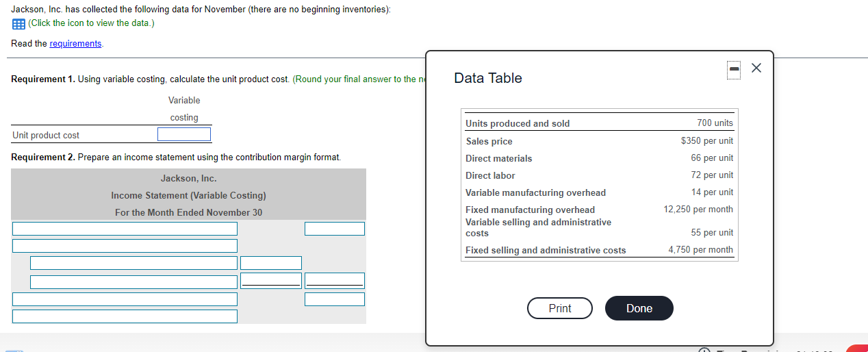The height and width of the screenshot is (352, 868).
Task: Click the 'Data Table' dialog title
Action: tap(488, 78)
